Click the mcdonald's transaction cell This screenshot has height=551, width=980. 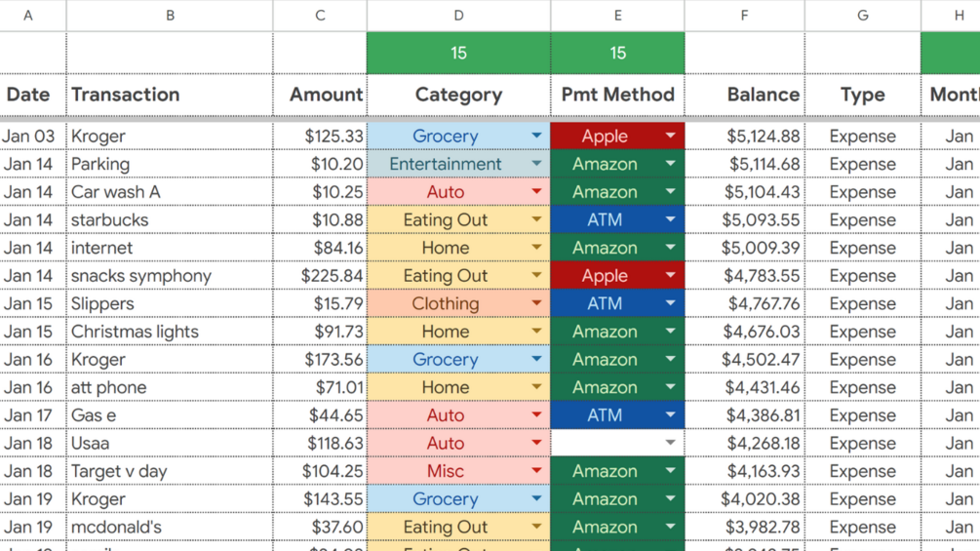pyautogui.click(x=170, y=527)
